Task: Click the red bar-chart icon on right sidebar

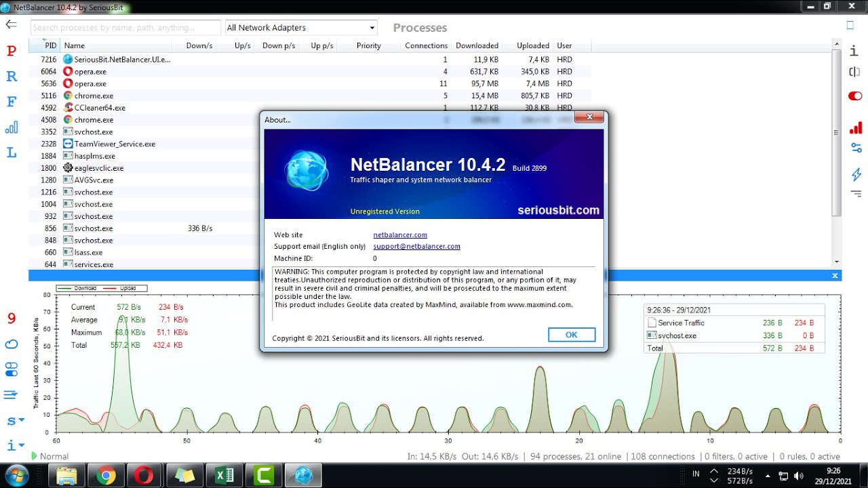Action: coord(856,127)
